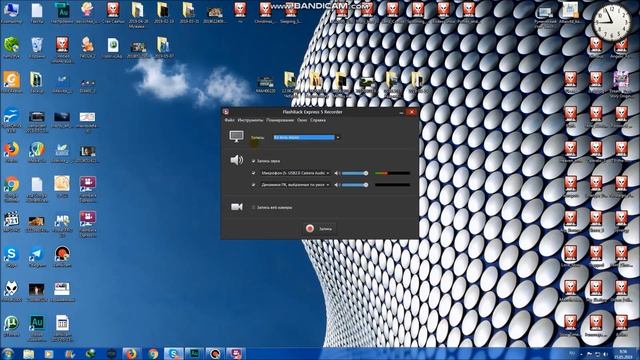
Task: Select the Media Player Classic 321 shortcut
Action: pyautogui.click(x=11, y=222)
